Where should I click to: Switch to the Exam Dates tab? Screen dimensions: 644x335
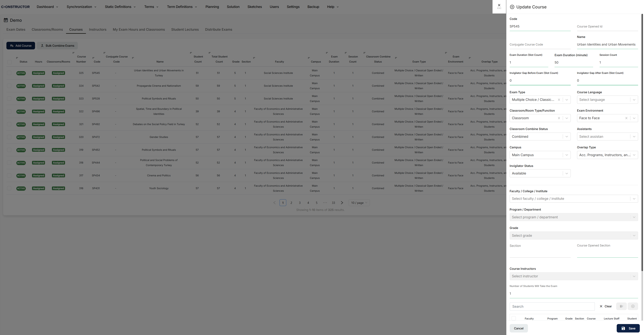pyautogui.click(x=16, y=30)
